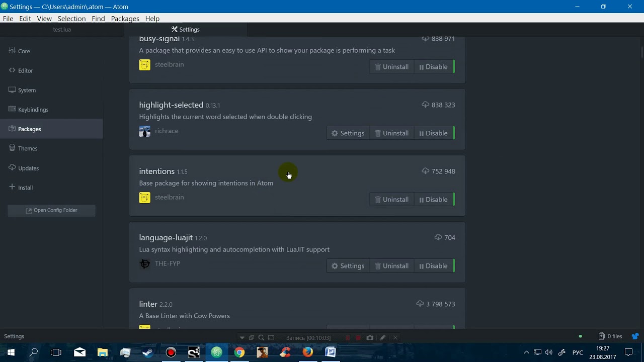Click download count icon for language-luajit
Screen dimensions: 644x362
coord(438,237)
